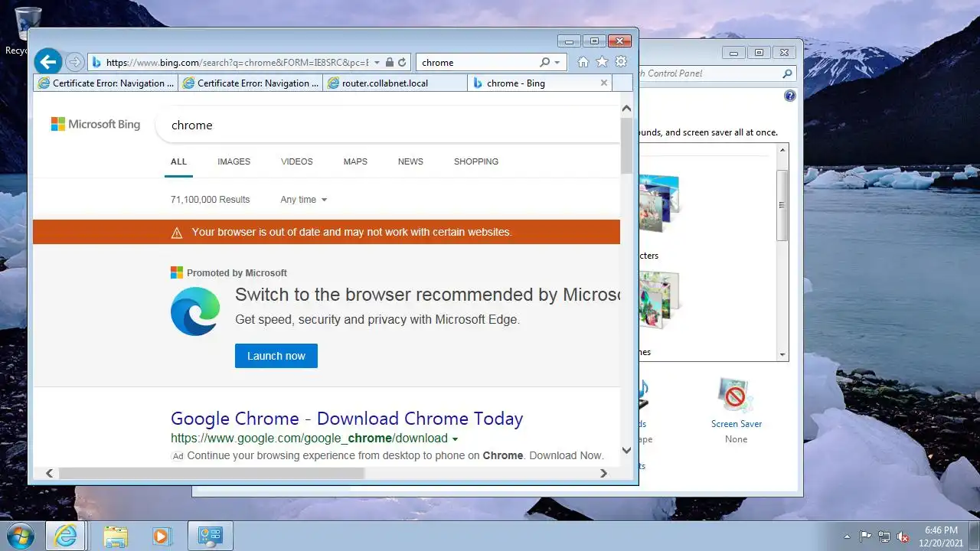
Task: Switch to NEWS results
Action: point(410,161)
